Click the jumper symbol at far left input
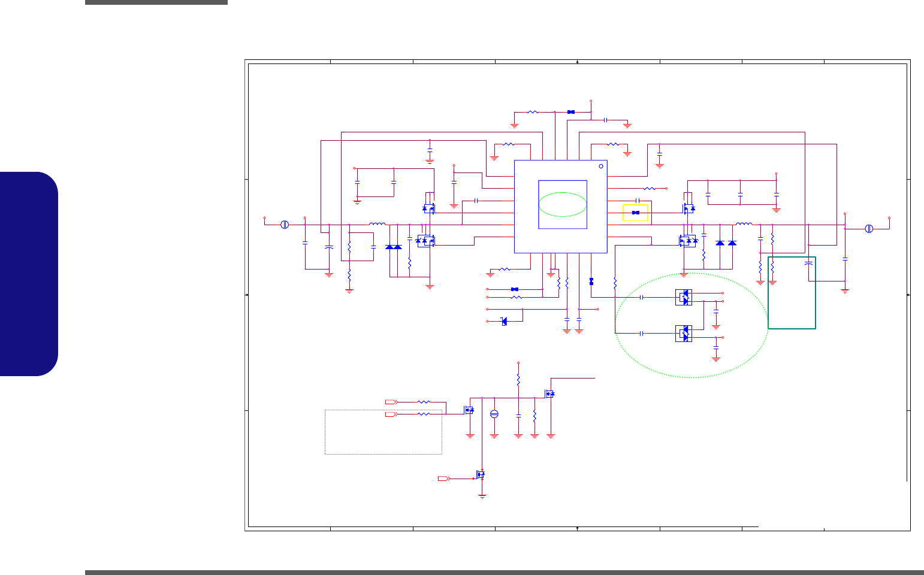The image size is (924, 575). (x=285, y=225)
